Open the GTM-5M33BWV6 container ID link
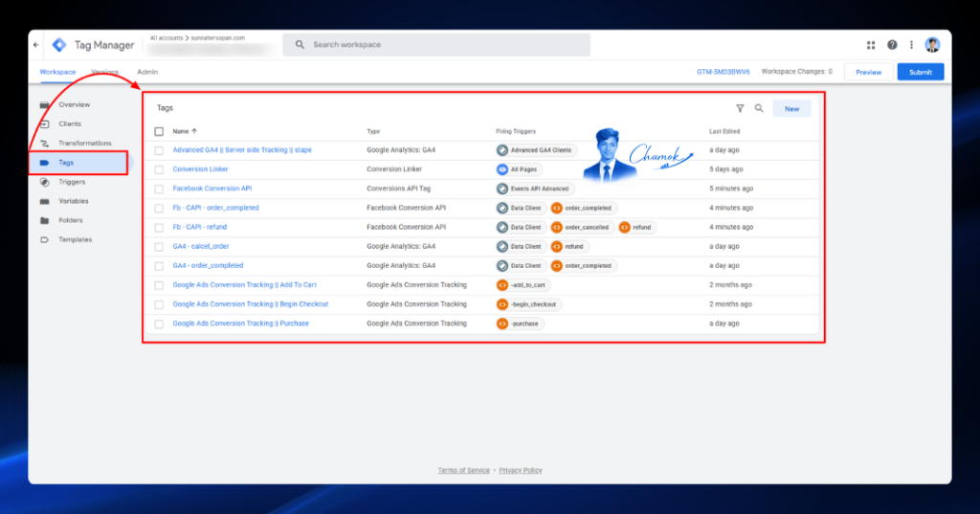Image resolution: width=980 pixels, height=514 pixels. 724,72
